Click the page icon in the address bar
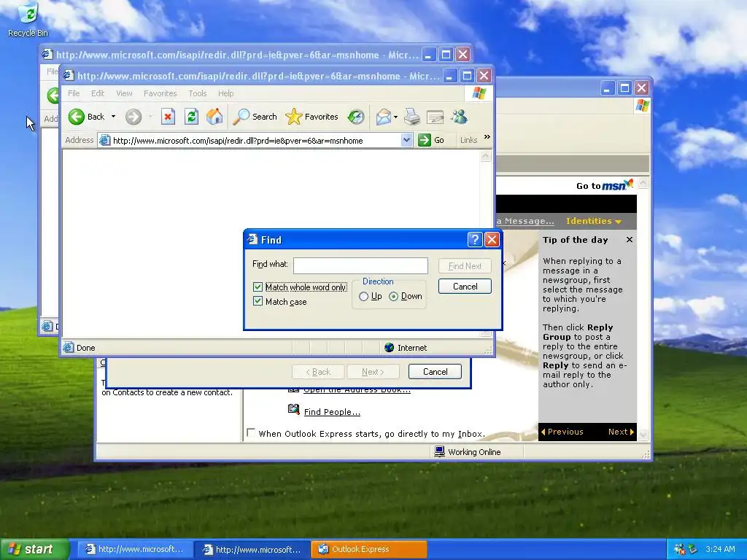This screenshot has width=747, height=560. click(x=105, y=140)
